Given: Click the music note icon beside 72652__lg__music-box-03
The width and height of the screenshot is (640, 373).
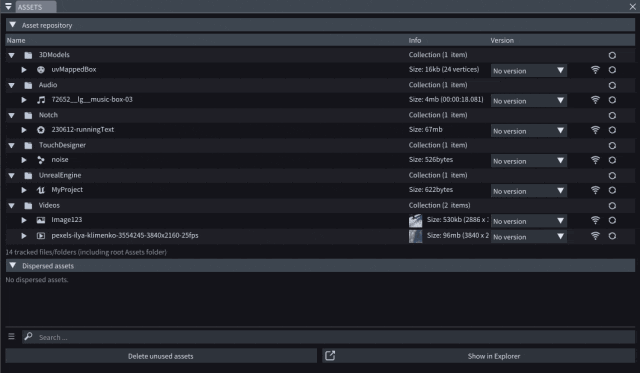Looking at the screenshot, I should point(41,100).
